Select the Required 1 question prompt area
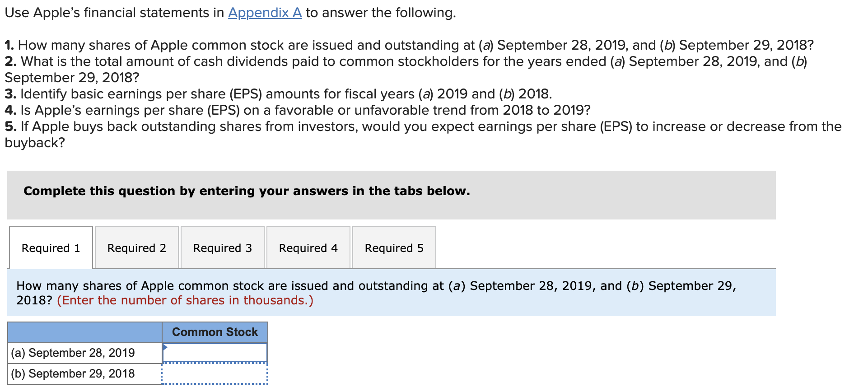The image size is (868, 392). [343, 292]
